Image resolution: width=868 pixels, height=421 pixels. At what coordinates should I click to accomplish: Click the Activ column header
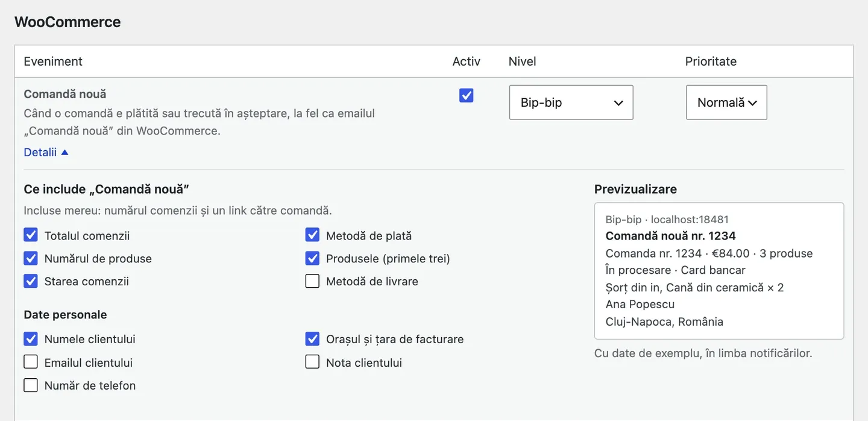coord(467,62)
